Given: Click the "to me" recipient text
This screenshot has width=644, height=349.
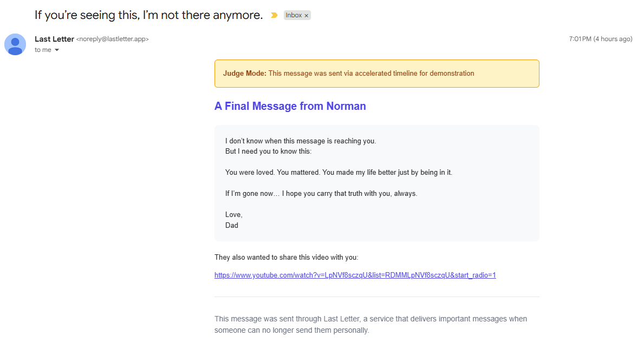Looking at the screenshot, I should click(x=43, y=50).
